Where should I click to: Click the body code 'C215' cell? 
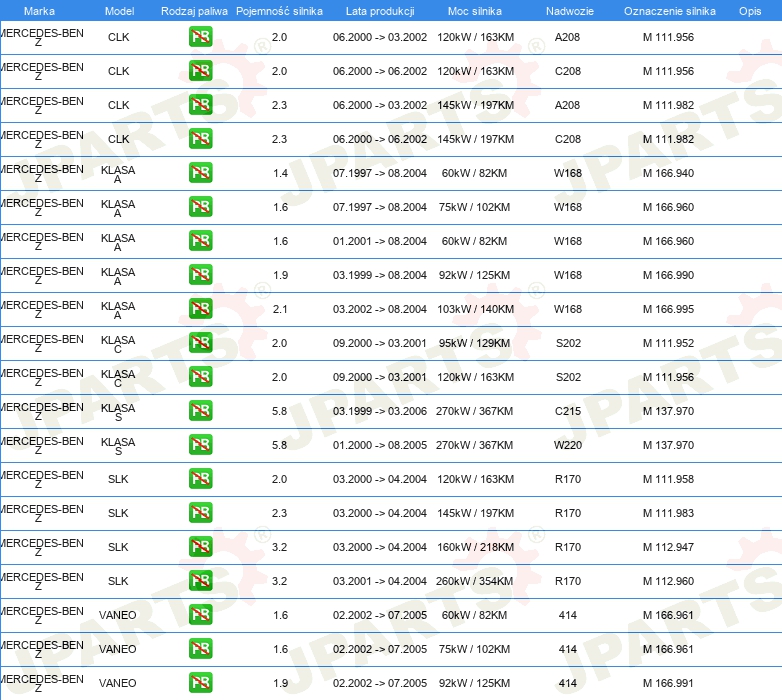568,411
